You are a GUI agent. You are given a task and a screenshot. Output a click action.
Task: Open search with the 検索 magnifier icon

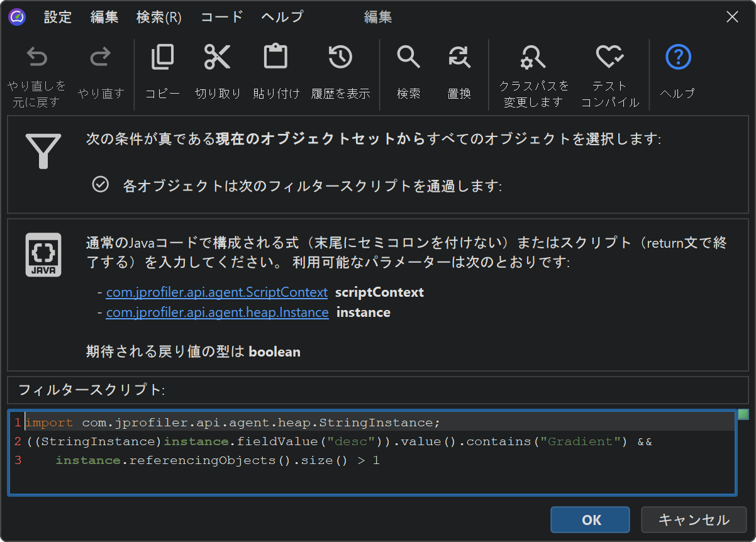pos(408,58)
